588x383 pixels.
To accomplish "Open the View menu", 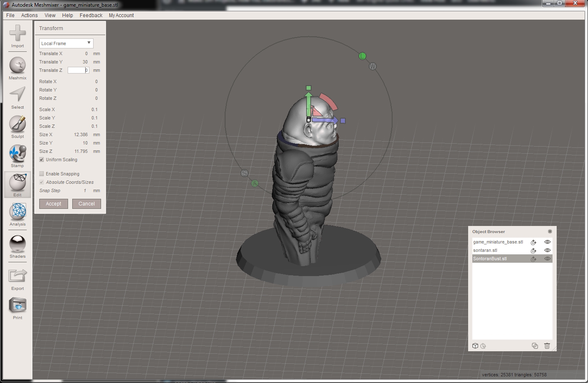I will coord(50,15).
